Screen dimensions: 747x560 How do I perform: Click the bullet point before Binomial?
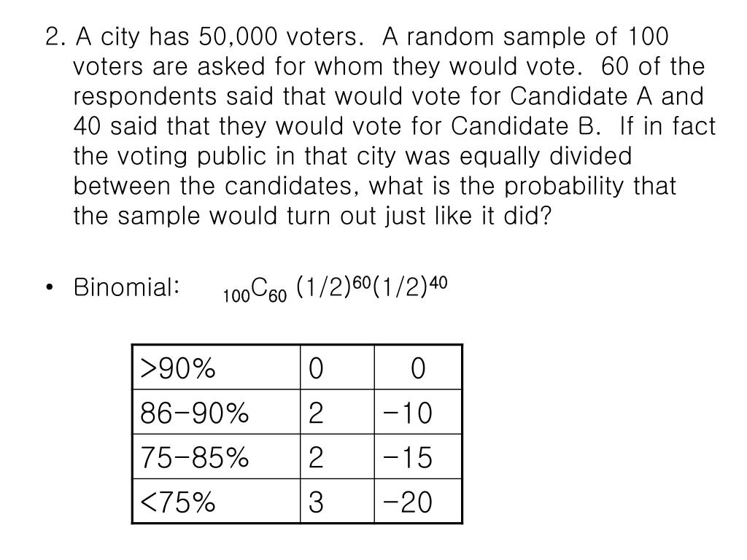coord(49,287)
